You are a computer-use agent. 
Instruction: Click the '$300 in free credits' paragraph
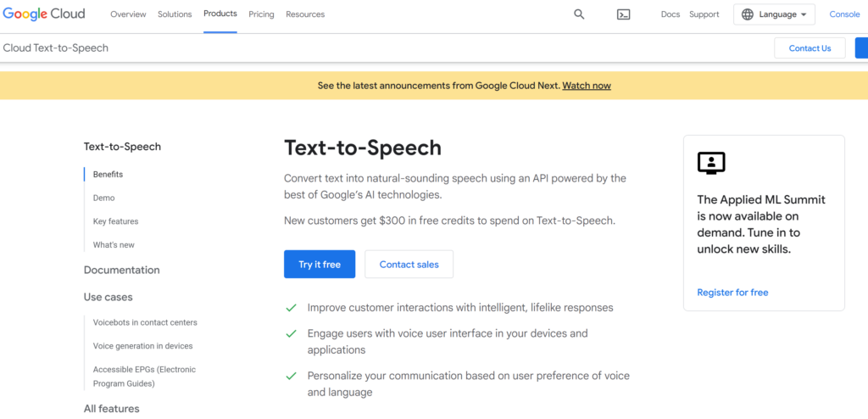[x=449, y=221]
